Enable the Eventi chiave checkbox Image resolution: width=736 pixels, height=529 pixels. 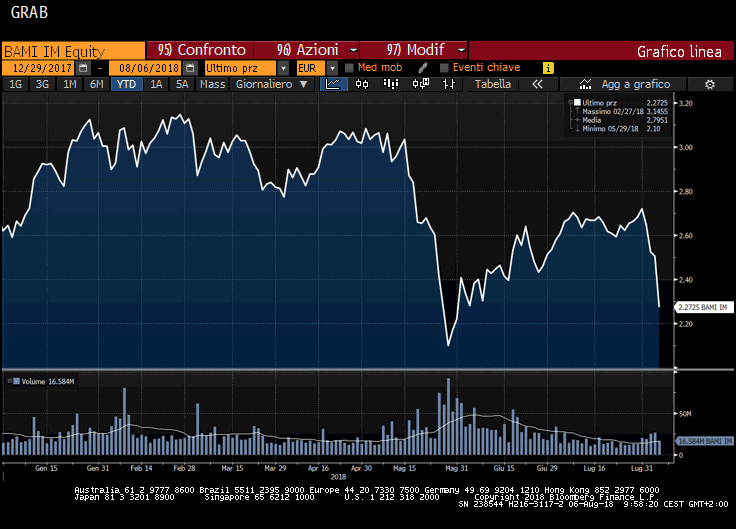[x=444, y=68]
